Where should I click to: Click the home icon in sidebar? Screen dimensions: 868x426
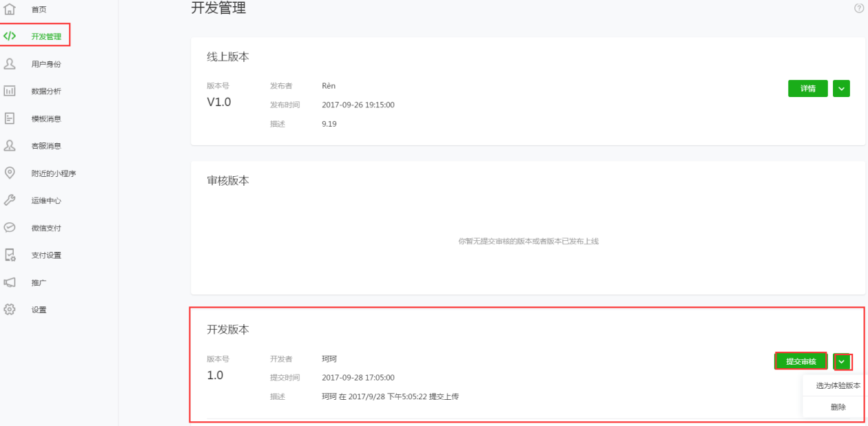(10, 9)
